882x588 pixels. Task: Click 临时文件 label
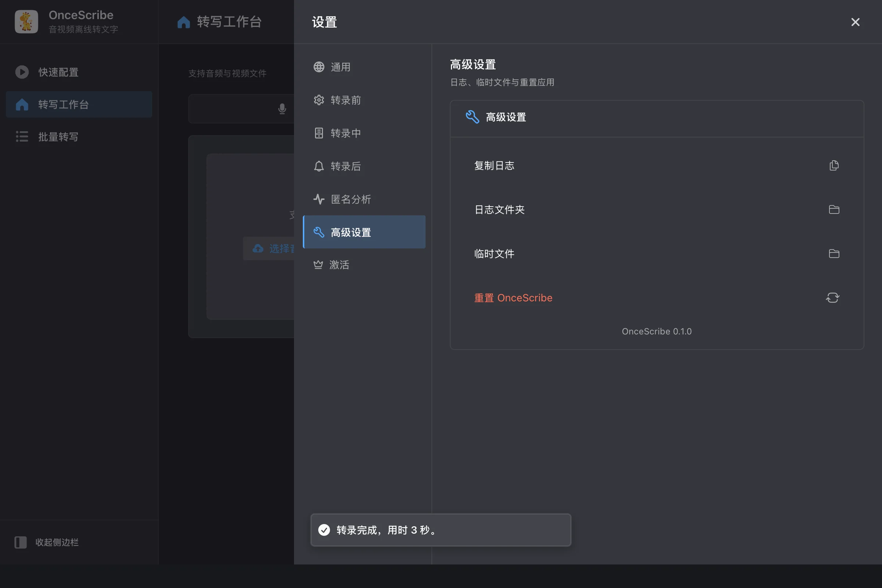tap(494, 254)
